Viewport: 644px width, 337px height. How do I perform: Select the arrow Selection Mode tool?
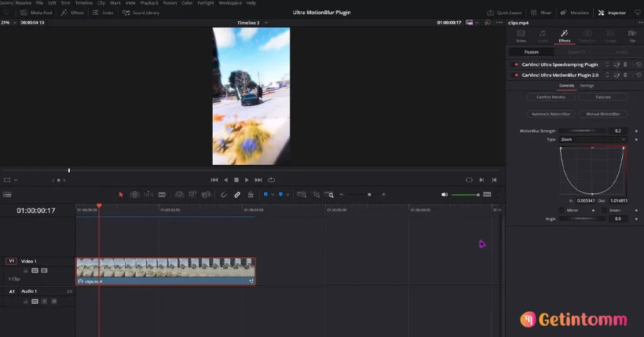121,194
